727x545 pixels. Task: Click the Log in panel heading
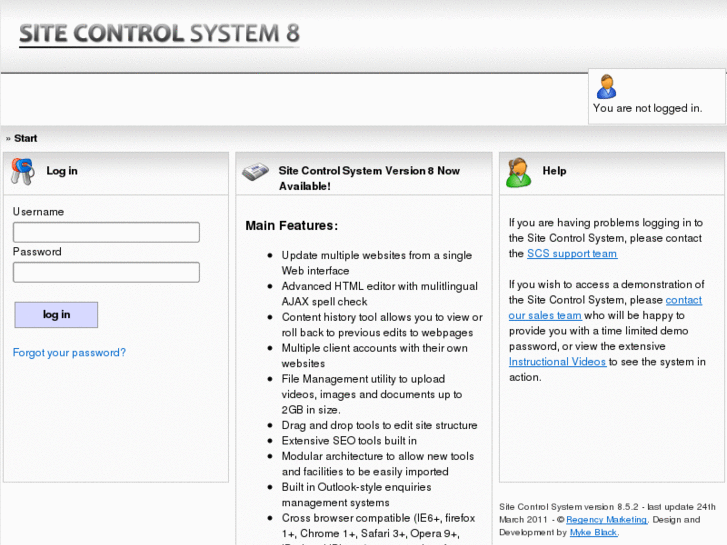(62, 171)
